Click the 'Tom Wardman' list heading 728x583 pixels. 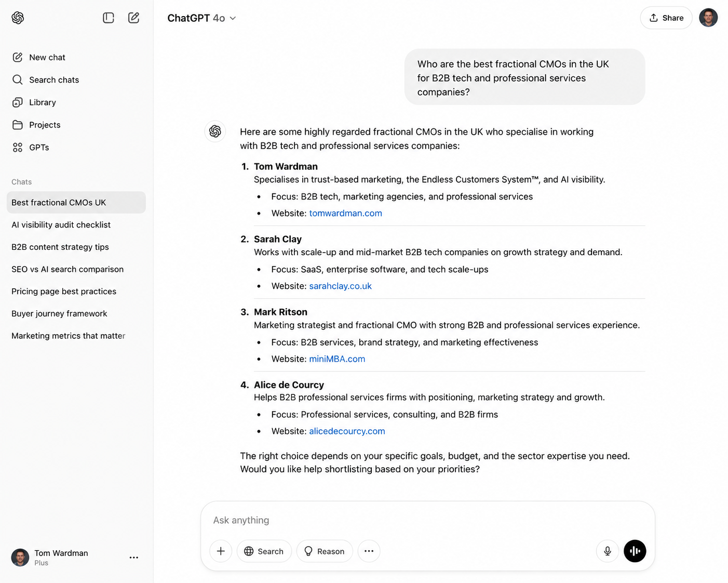286,166
